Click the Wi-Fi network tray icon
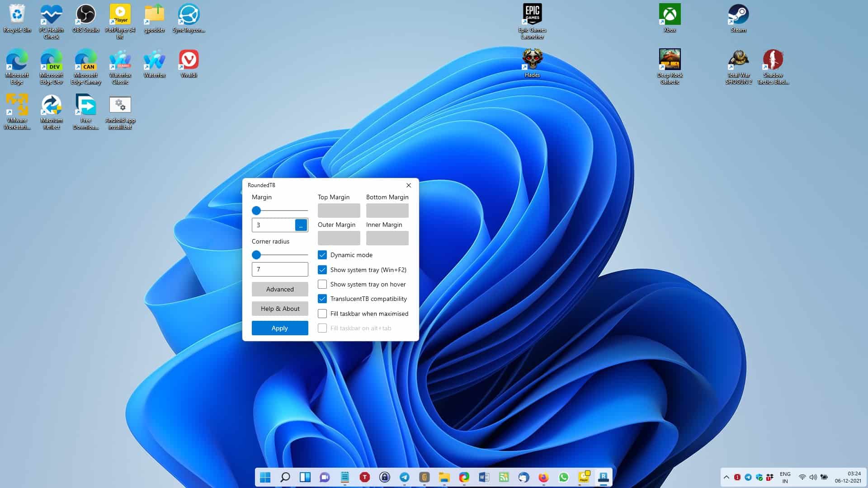The image size is (868, 488). tap(802, 477)
